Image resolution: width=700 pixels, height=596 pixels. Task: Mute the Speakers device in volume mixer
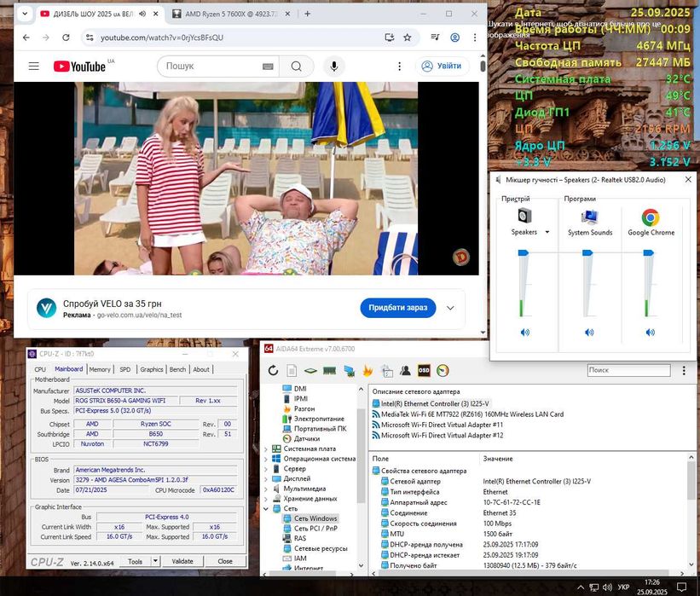click(524, 333)
